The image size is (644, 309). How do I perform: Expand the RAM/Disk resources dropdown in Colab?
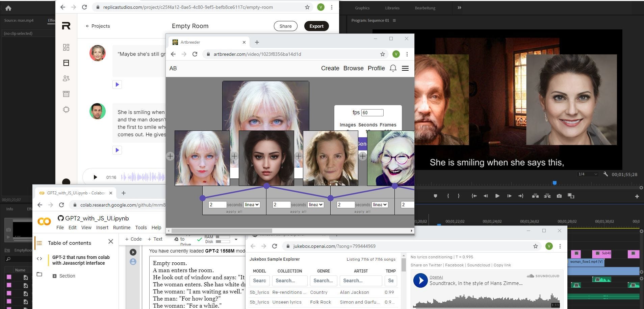tap(236, 239)
